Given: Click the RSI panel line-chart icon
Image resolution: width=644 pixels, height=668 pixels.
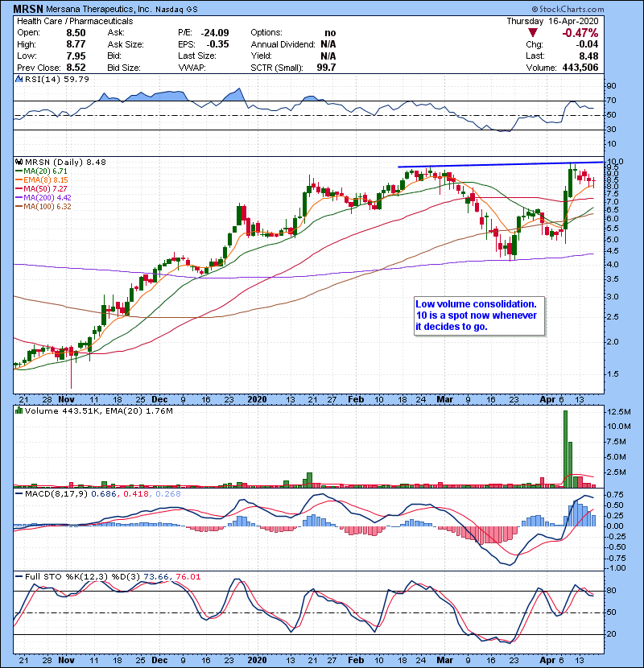Looking at the screenshot, I should point(19,79).
